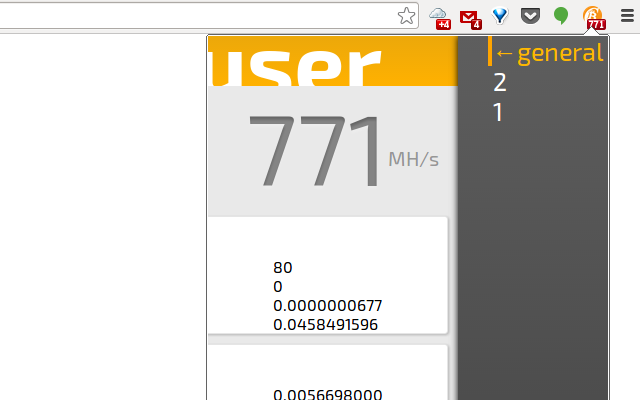
Task: Toggle the Bitcoin miner extension showing 771
Action: [x=594, y=18]
